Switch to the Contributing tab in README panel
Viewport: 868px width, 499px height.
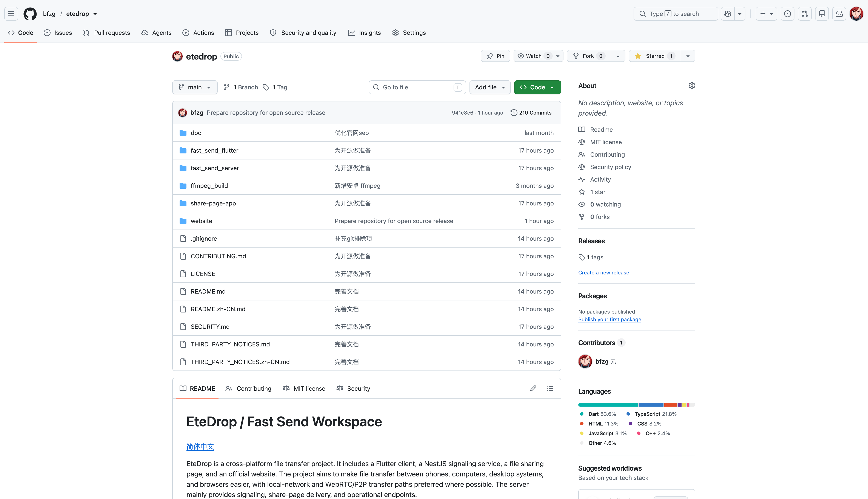(x=249, y=388)
